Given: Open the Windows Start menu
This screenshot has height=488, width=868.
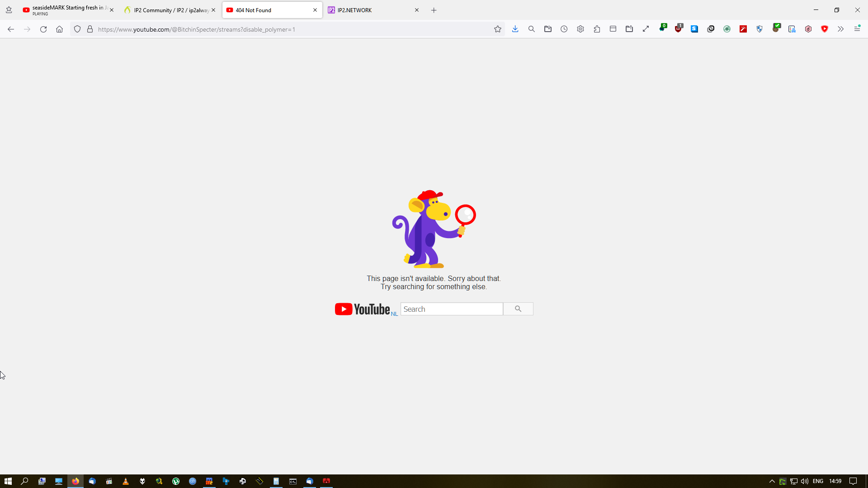Looking at the screenshot, I should click(8, 481).
